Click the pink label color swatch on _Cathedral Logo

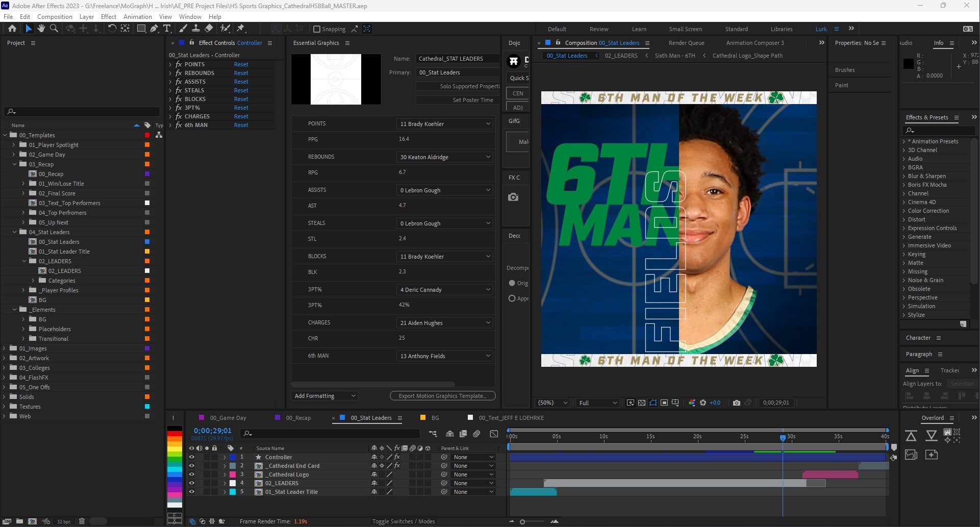233,474
